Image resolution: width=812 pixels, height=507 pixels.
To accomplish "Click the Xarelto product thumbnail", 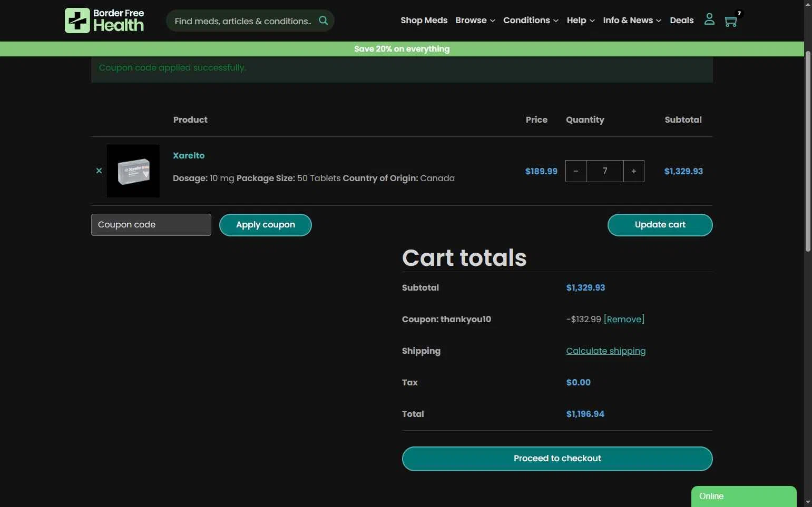I will [133, 171].
